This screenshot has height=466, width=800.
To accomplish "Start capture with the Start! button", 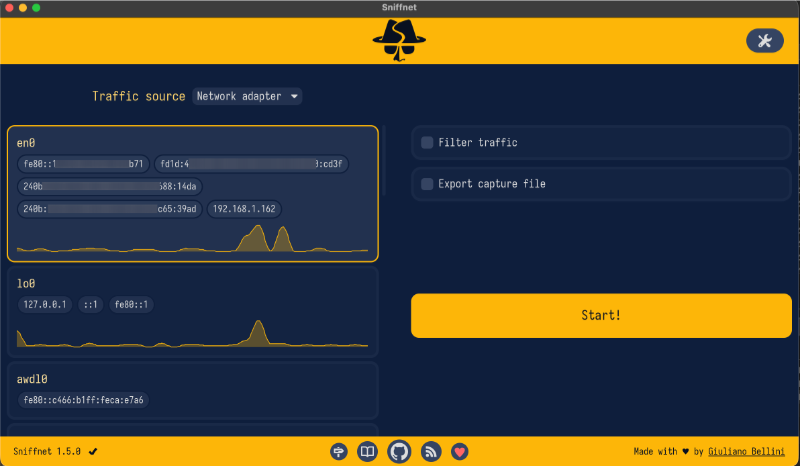I will pos(601,315).
